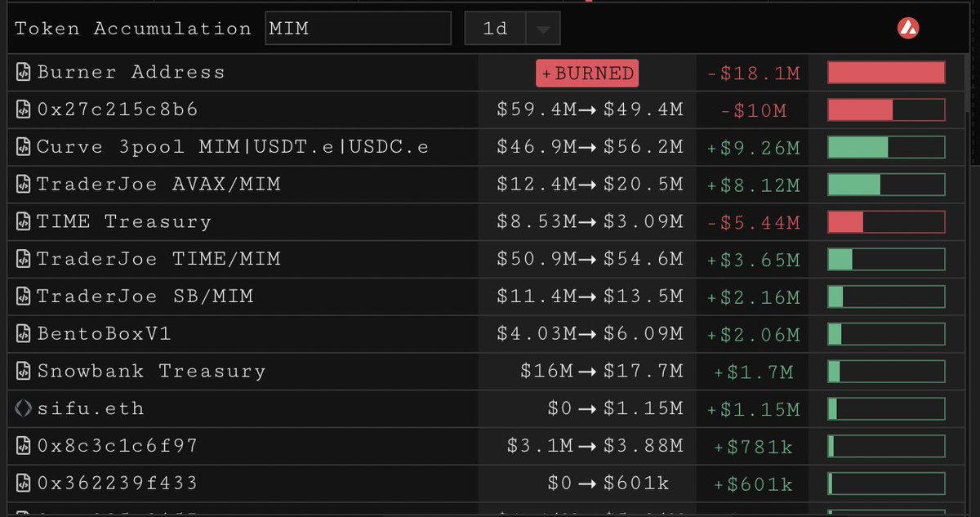The image size is (980, 517).
Task: Click the +$1.7M change value
Action: click(x=753, y=372)
